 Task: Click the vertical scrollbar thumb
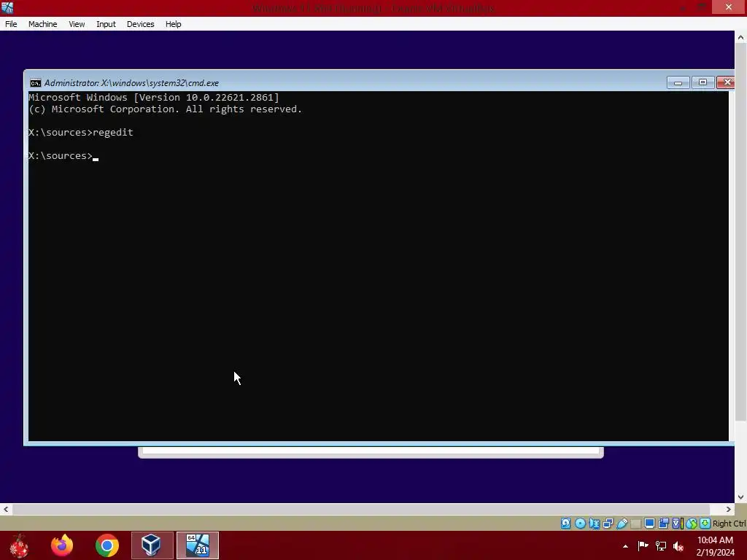coord(740,232)
